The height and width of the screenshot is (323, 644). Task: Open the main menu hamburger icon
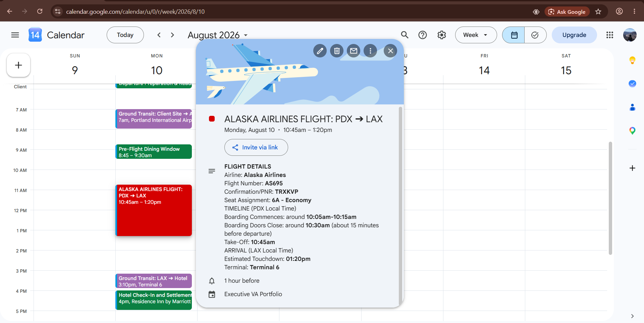[15, 35]
